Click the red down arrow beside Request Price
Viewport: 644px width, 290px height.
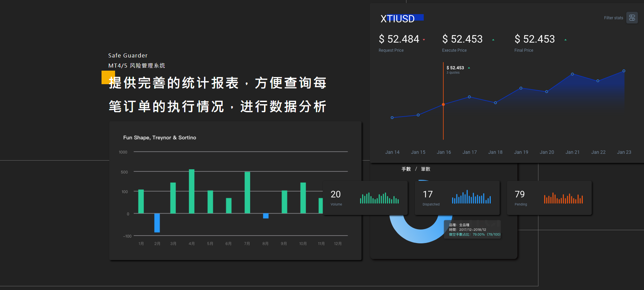pyautogui.click(x=424, y=40)
